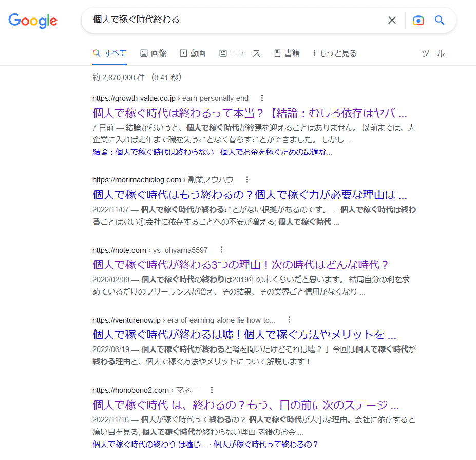Expand the もっと見る menu
This screenshot has width=476, height=460.
pyautogui.click(x=334, y=53)
